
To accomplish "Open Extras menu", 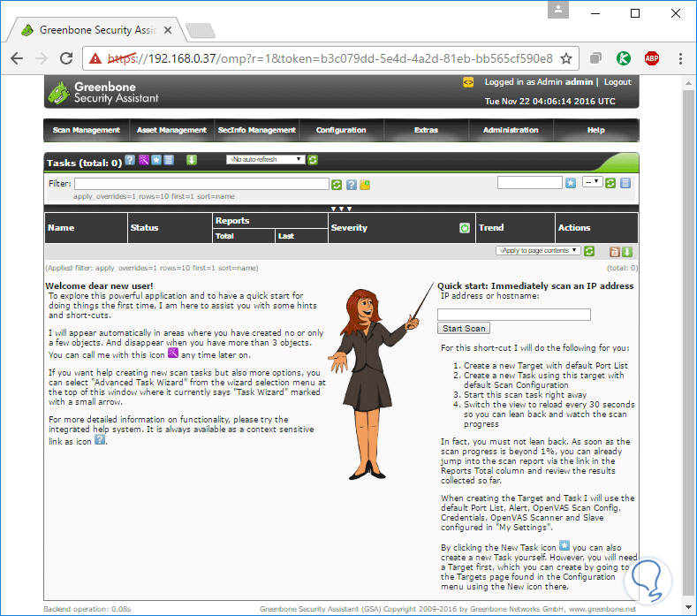I will click(426, 130).
